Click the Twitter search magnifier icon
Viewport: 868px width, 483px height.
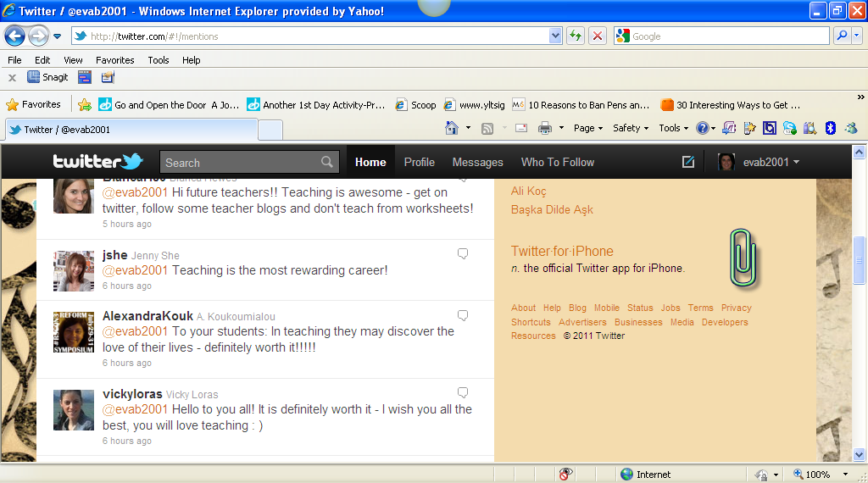[x=327, y=162]
